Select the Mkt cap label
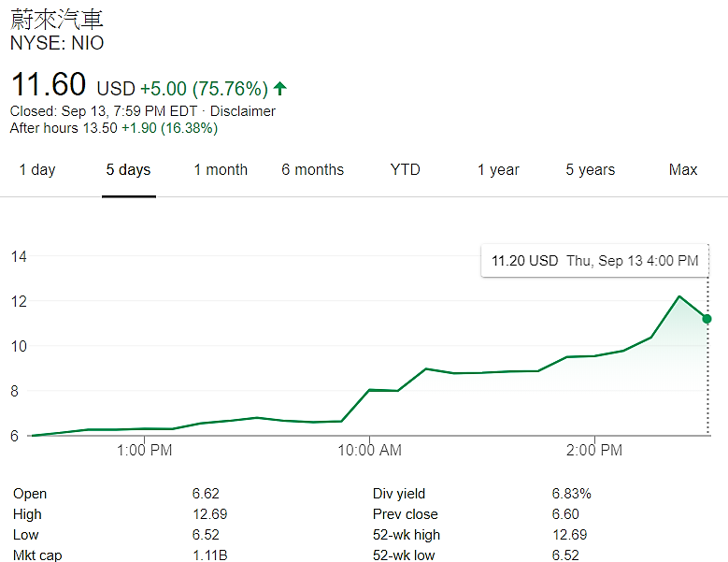Viewport: 728px width, 562px height. tap(37, 555)
